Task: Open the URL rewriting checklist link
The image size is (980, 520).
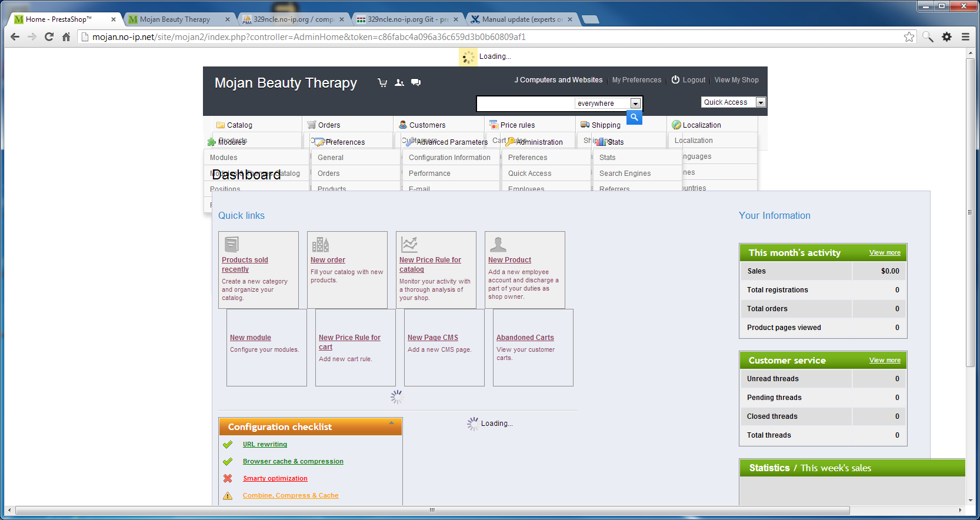Action: (x=265, y=444)
